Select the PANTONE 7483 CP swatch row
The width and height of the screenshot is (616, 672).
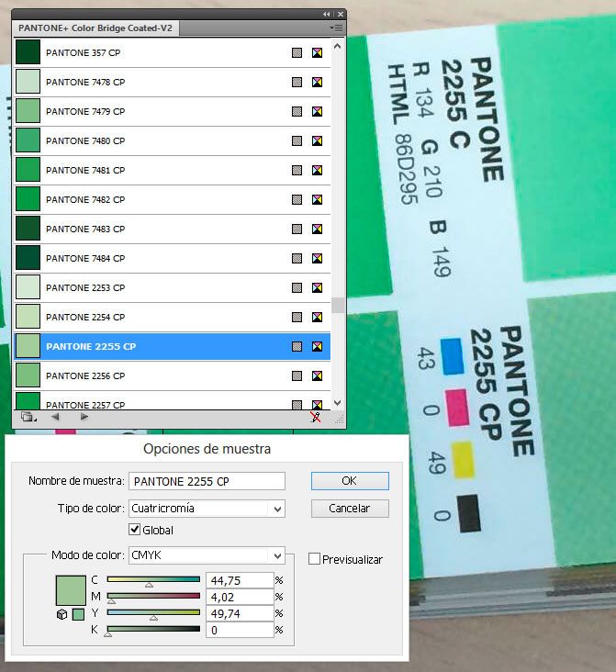(x=173, y=229)
